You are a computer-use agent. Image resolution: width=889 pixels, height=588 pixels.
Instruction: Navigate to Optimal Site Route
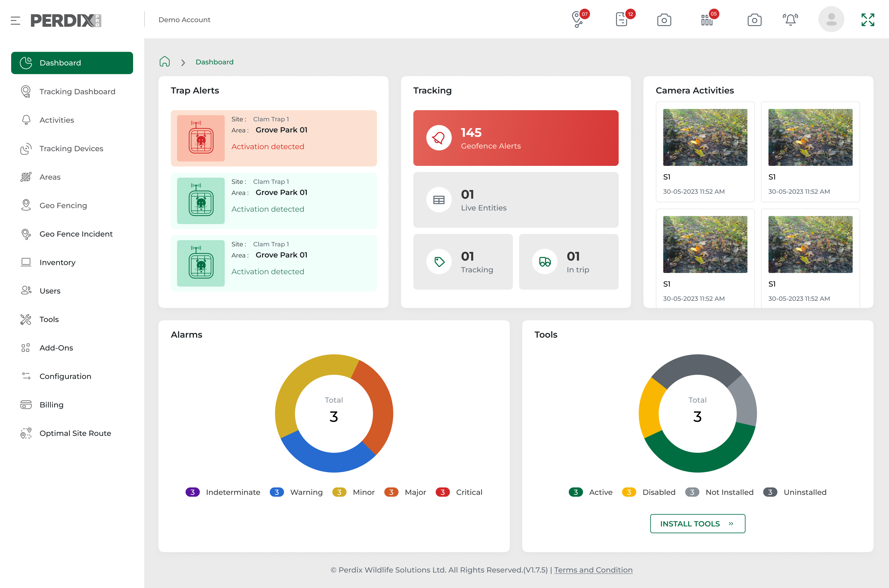pos(76,433)
